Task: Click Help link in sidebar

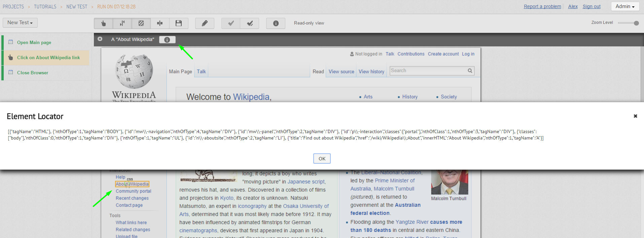Action: pyautogui.click(x=120, y=177)
